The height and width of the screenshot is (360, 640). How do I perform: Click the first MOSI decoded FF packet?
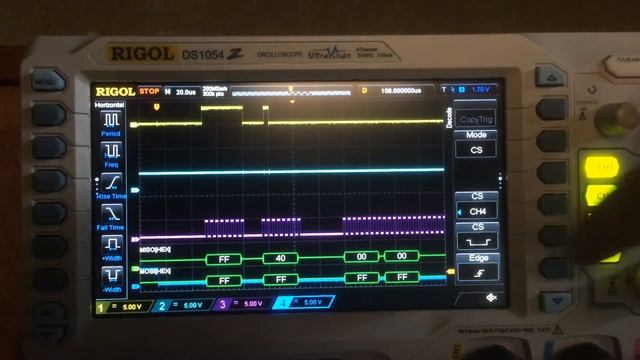[224, 281]
